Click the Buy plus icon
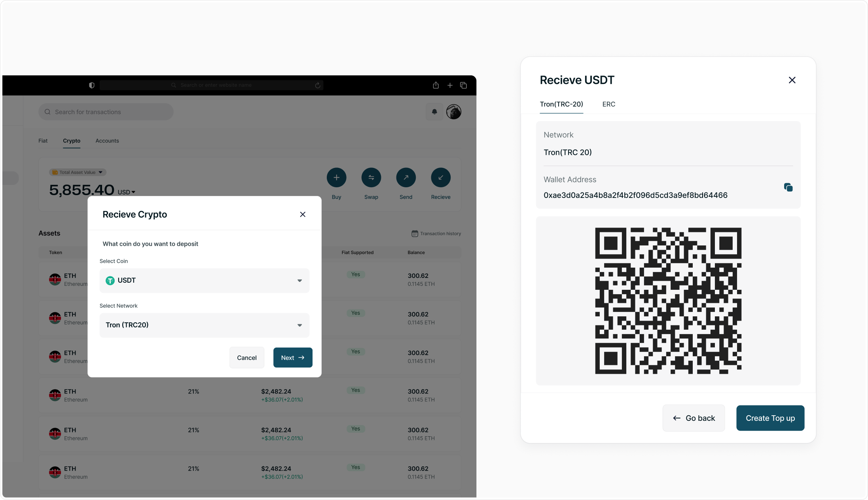 [336, 178]
